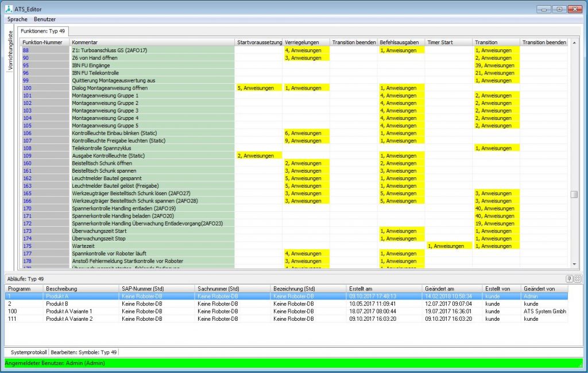Screen dimensions: 588x373
Task: Click yellow Timer Start cell for Wartezeit
Action: [x=448, y=246]
